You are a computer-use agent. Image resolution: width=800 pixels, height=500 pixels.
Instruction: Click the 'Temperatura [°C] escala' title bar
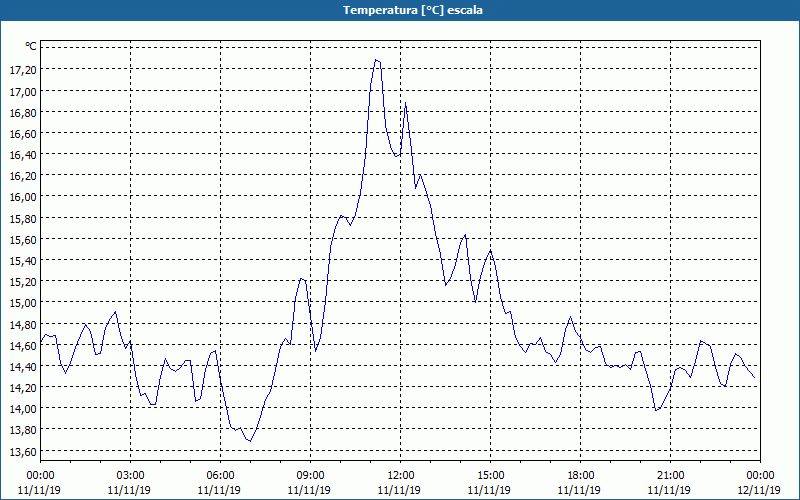pyautogui.click(x=400, y=10)
